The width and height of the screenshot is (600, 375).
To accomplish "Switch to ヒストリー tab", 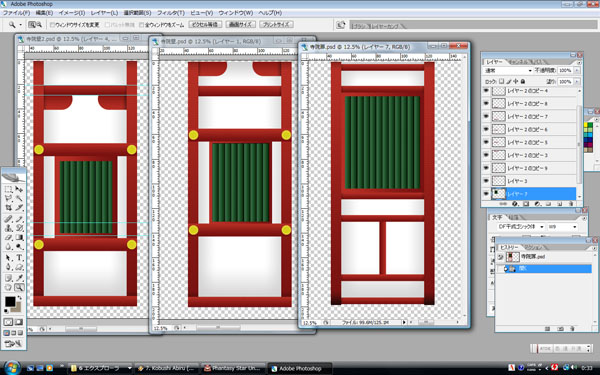I will 509,247.
